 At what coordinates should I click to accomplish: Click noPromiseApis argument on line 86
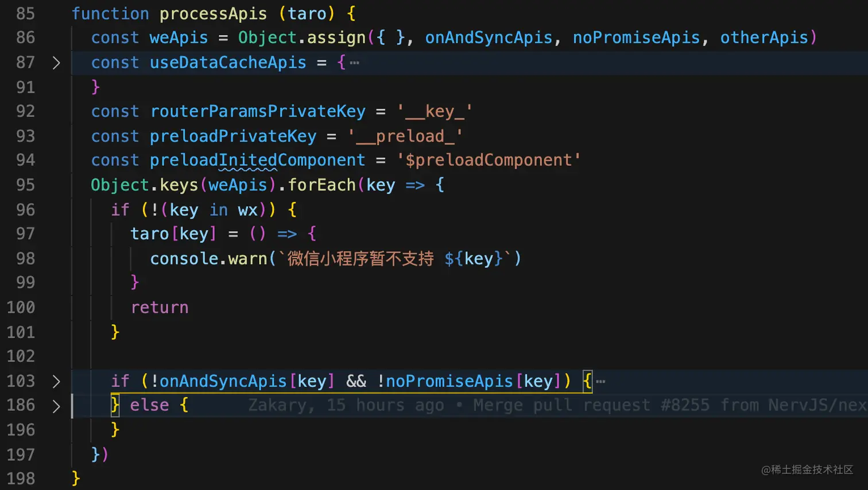tap(636, 38)
